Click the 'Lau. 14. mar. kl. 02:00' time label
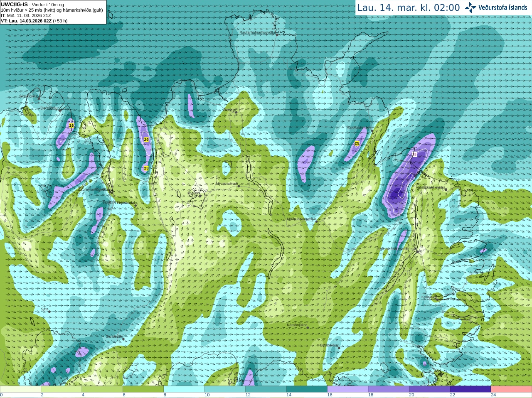This screenshot has width=532, height=398. (x=409, y=7)
